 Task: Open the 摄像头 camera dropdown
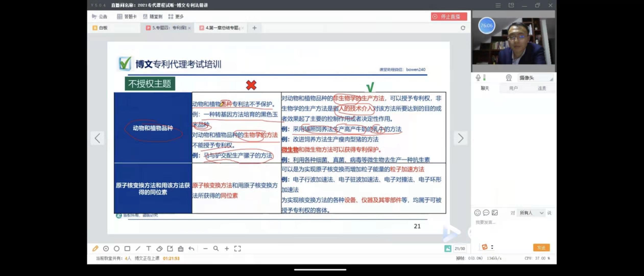pyautogui.click(x=535, y=78)
